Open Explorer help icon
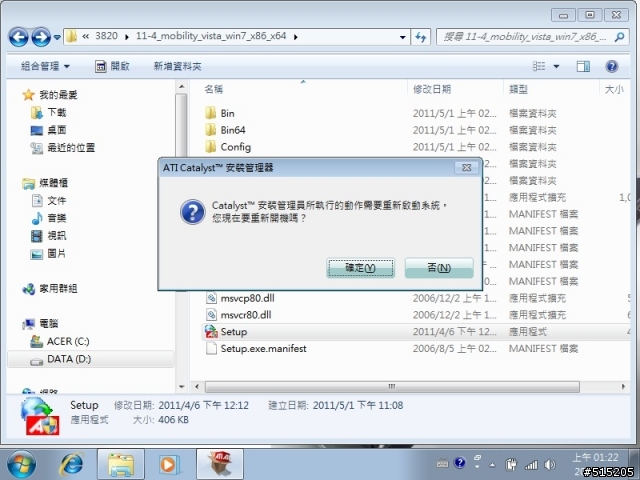 point(611,66)
